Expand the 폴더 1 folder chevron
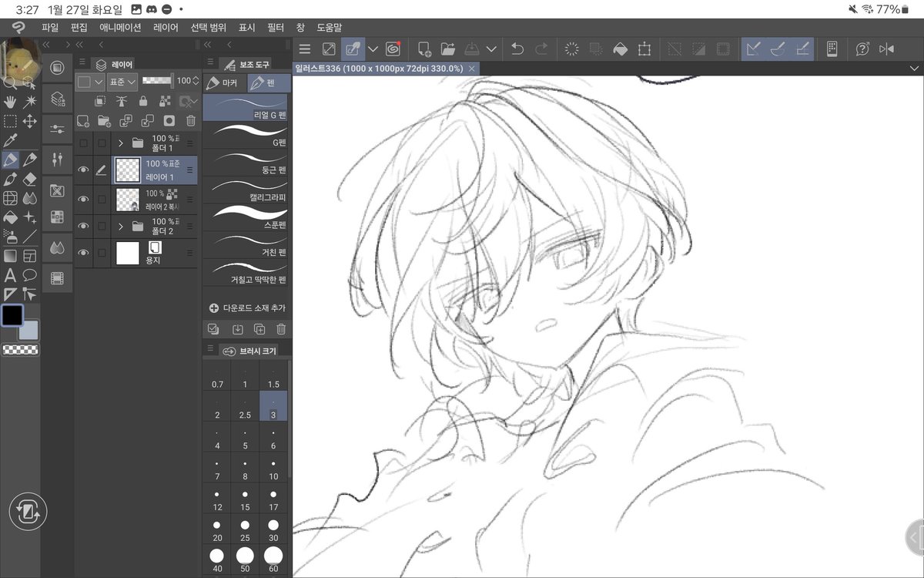This screenshot has width=924, height=578. 121,143
